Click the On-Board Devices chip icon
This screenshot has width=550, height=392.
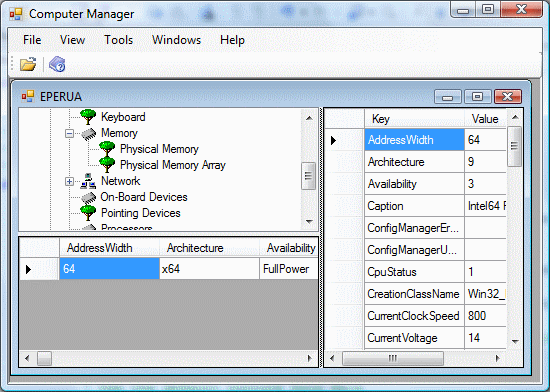click(89, 198)
